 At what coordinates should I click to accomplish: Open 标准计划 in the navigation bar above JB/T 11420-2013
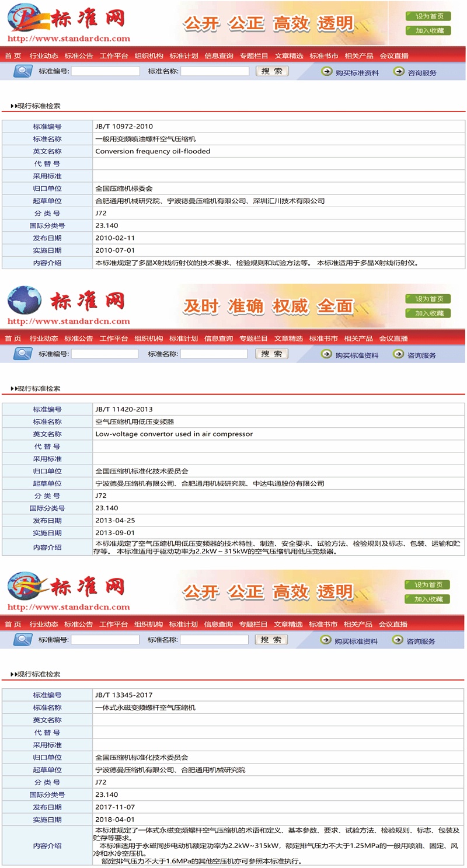pyautogui.click(x=183, y=339)
